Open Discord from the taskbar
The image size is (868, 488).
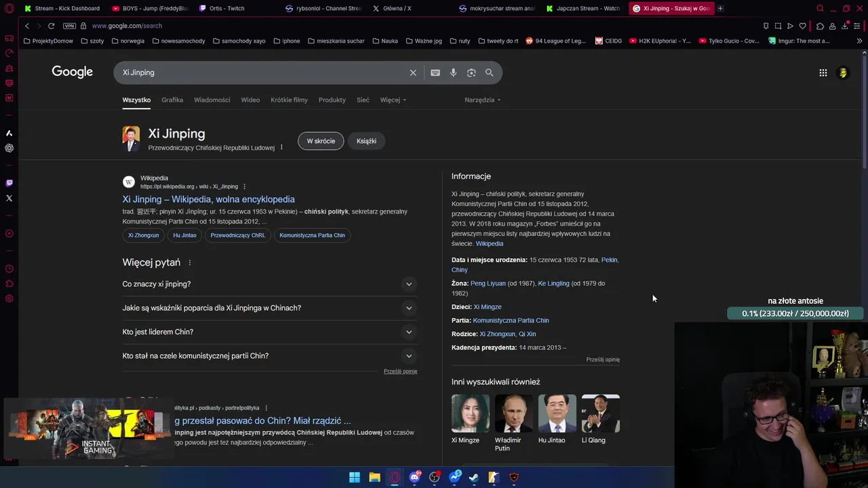pyautogui.click(x=414, y=477)
